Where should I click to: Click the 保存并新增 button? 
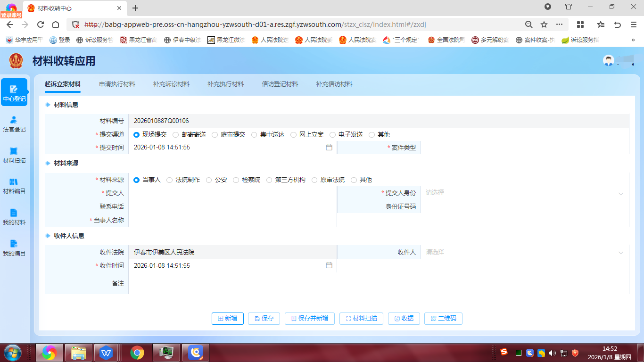(x=309, y=319)
